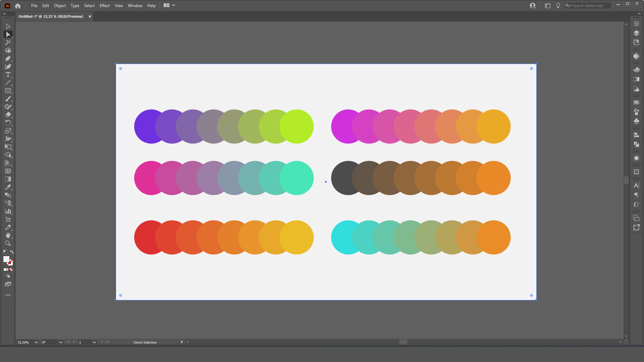Set stroke to None mode

click(11, 269)
